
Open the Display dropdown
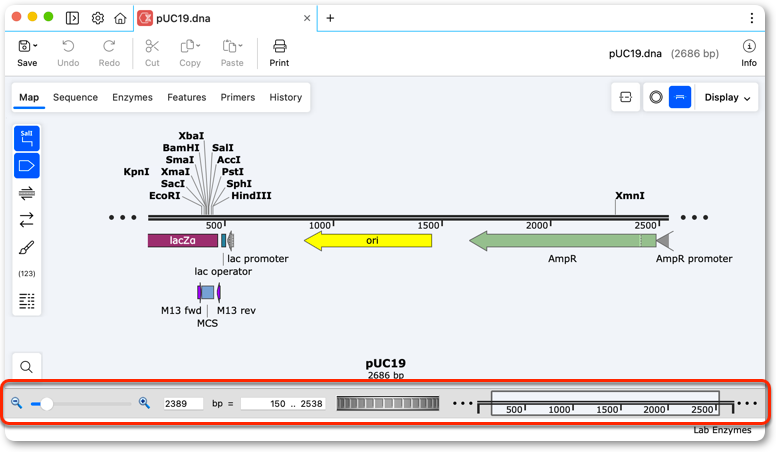pos(727,98)
